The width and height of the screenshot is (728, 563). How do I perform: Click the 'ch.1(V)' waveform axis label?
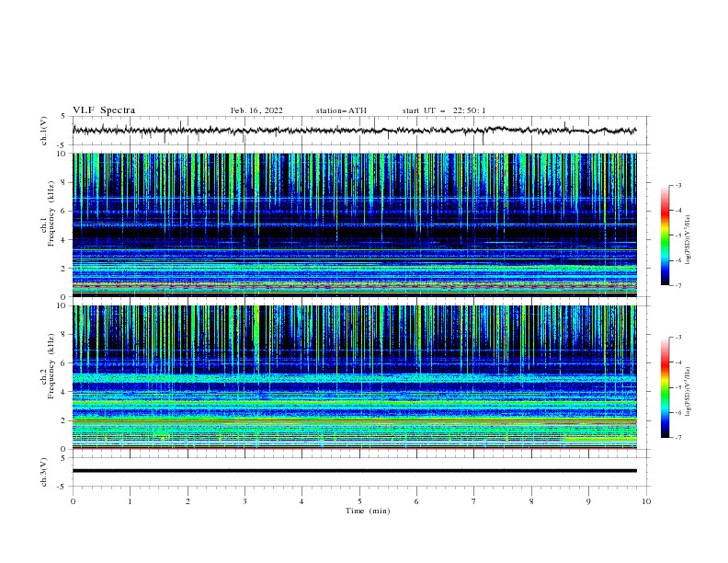(x=44, y=131)
